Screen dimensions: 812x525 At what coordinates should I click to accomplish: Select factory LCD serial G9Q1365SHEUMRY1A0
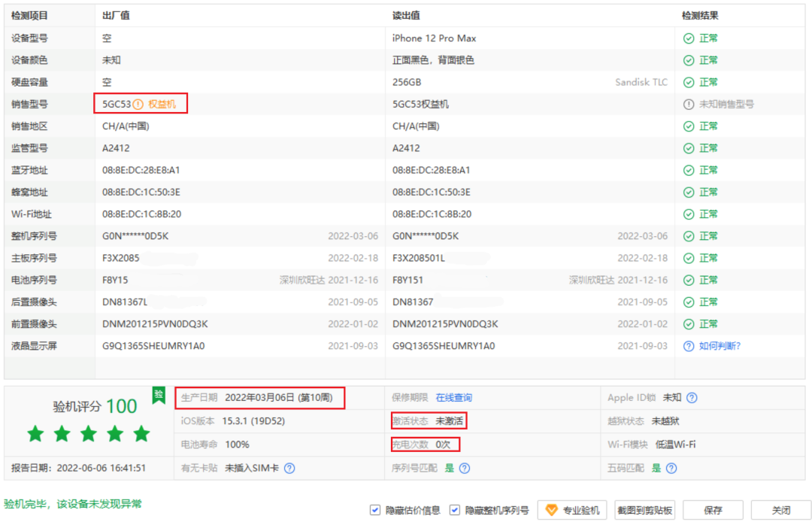(x=153, y=346)
